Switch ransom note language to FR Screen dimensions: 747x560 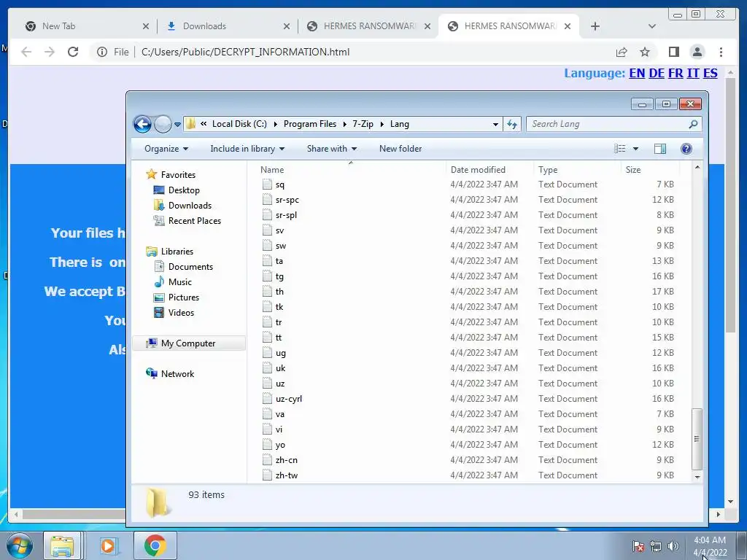tap(676, 74)
